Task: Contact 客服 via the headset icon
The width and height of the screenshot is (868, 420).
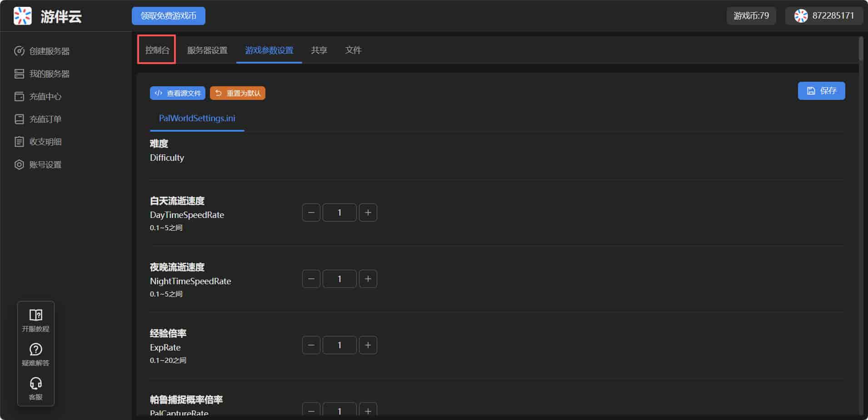Action: [x=35, y=388]
